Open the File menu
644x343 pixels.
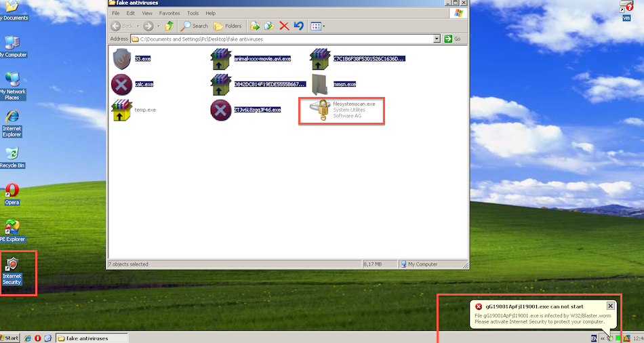pos(116,13)
